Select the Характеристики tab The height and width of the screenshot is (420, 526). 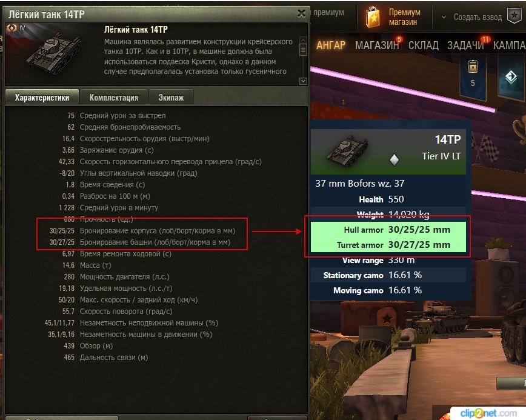(42, 98)
